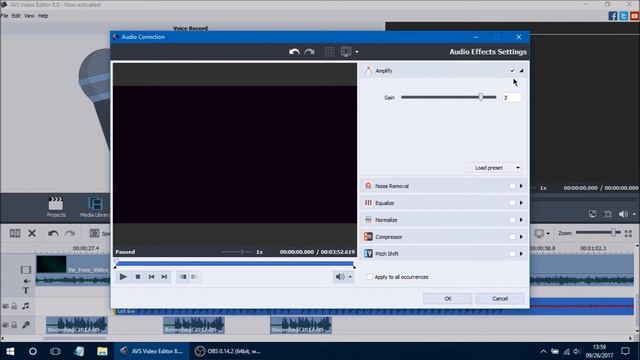Toggle the grid icon in Audio Correction
The height and width of the screenshot is (360, 640).
(x=329, y=52)
